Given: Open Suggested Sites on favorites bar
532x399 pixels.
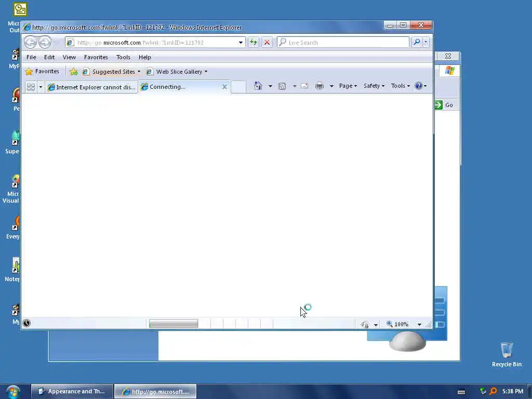Looking at the screenshot, I should coord(112,72).
